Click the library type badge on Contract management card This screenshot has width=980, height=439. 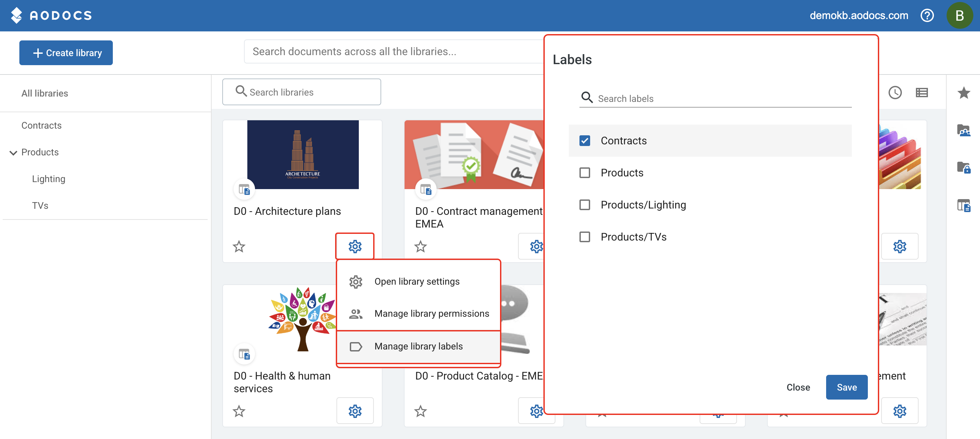pyautogui.click(x=425, y=189)
